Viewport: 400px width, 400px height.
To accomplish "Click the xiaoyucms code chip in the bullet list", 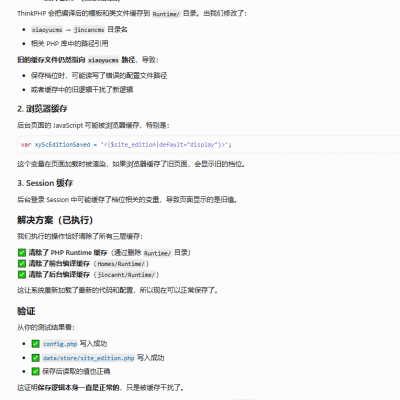I will pos(47,30).
